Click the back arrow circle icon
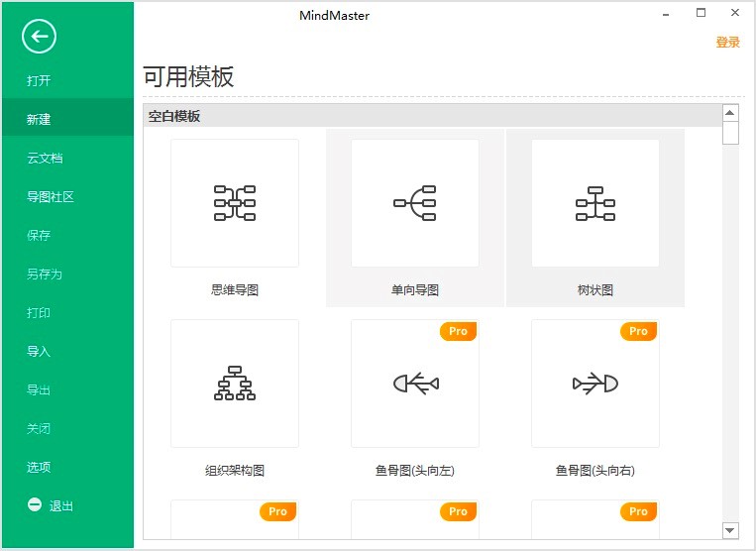The height and width of the screenshot is (551, 756). 39,36
